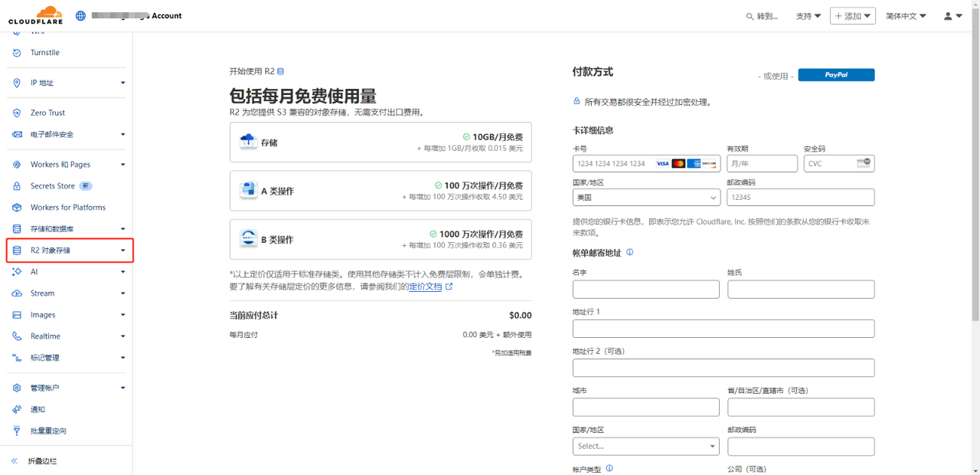This screenshot has height=475, width=980.
Task: Select Zero Trust in the sidebar
Action: click(46, 112)
